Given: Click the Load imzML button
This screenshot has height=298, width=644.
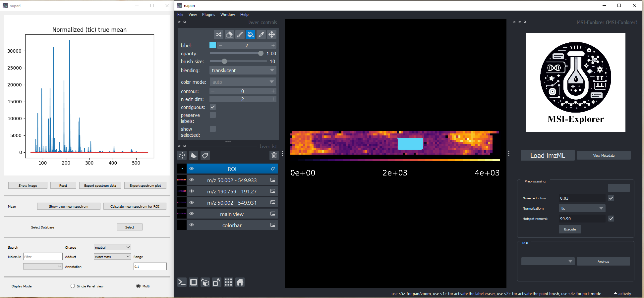Looking at the screenshot, I should pos(548,156).
